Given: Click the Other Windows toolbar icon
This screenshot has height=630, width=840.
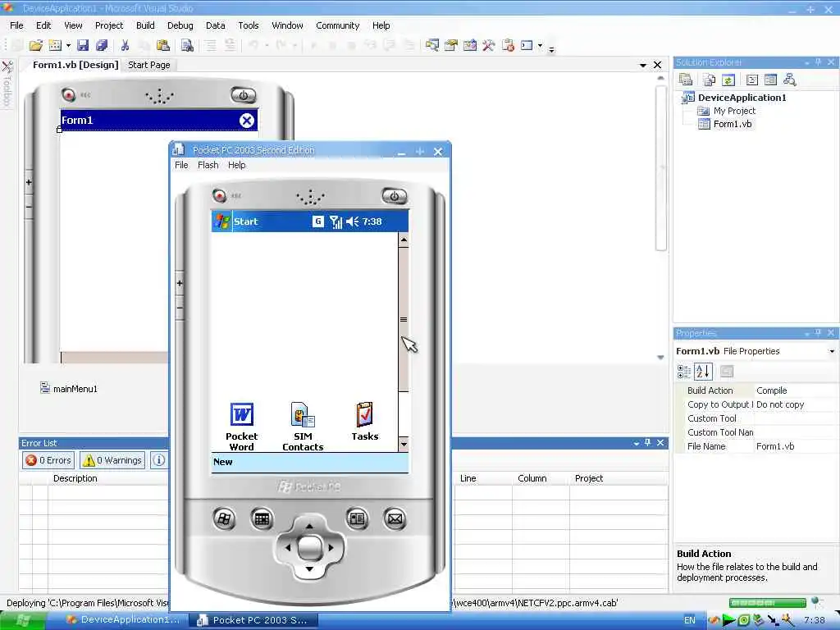Looking at the screenshot, I should pos(527,46).
